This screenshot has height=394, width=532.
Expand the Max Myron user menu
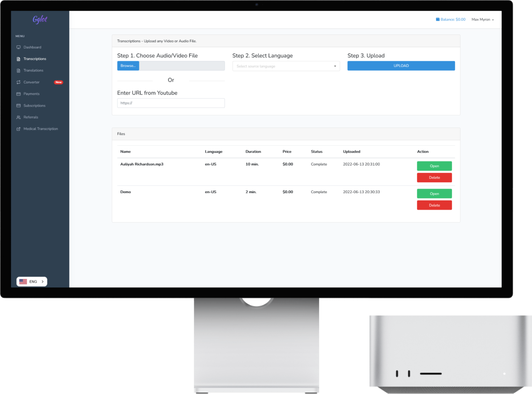coord(483,20)
